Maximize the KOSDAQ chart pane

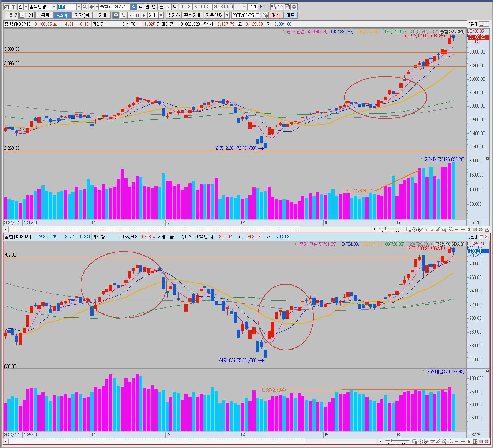pos(481,237)
